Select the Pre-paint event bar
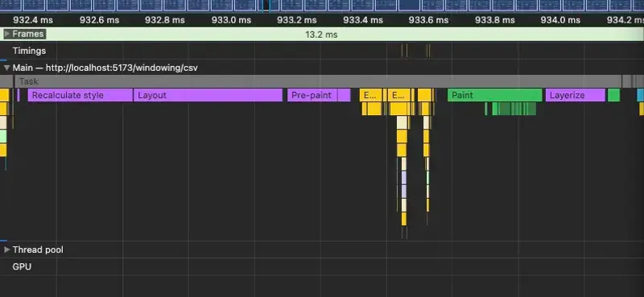Screen dimensions: 644x297 click(312, 95)
